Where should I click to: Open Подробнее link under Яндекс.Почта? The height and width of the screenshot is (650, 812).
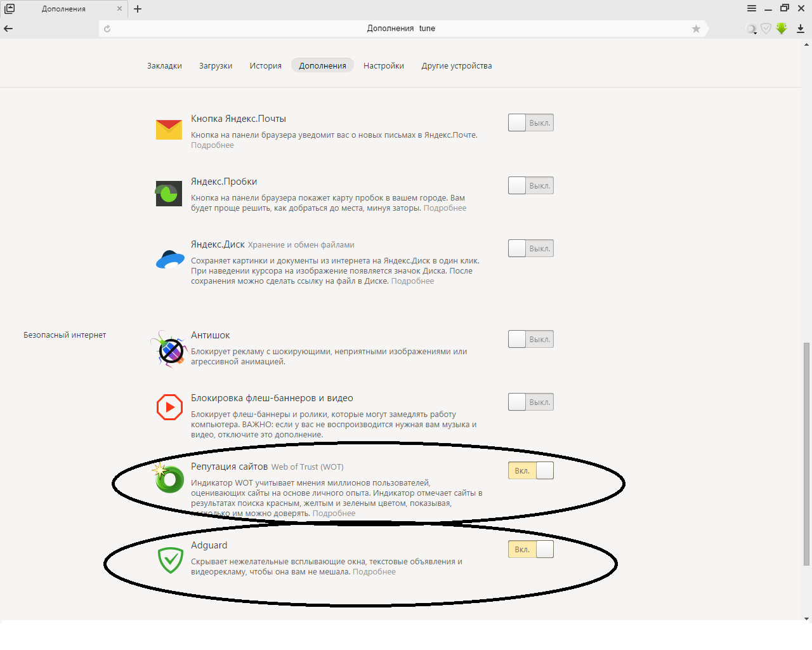point(213,145)
